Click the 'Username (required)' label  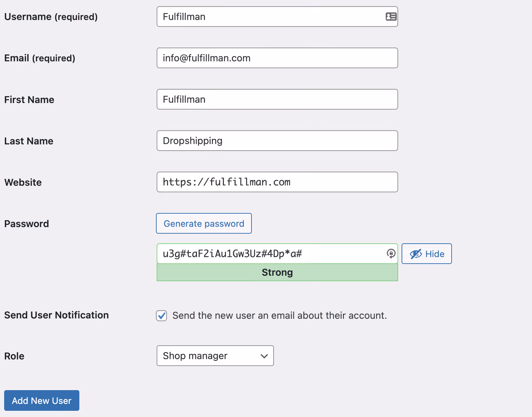pos(51,17)
